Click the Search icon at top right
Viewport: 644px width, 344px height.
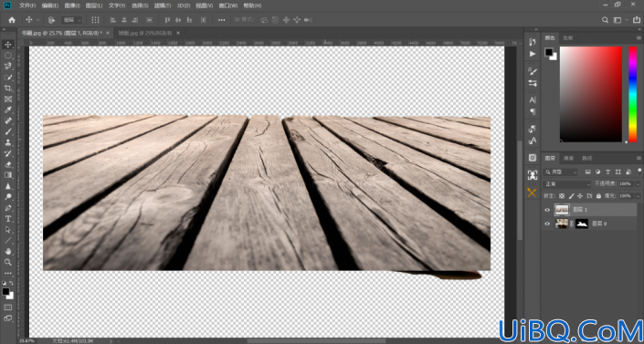pyautogui.click(x=605, y=20)
